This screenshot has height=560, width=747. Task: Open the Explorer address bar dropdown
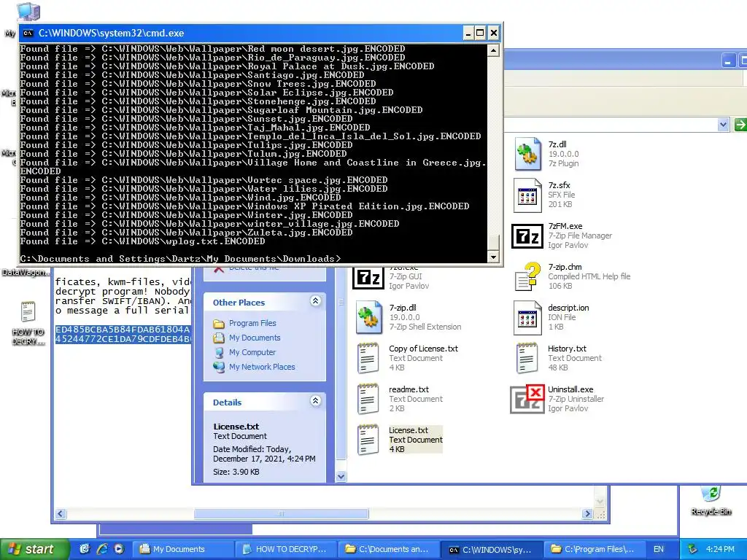(x=723, y=125)
